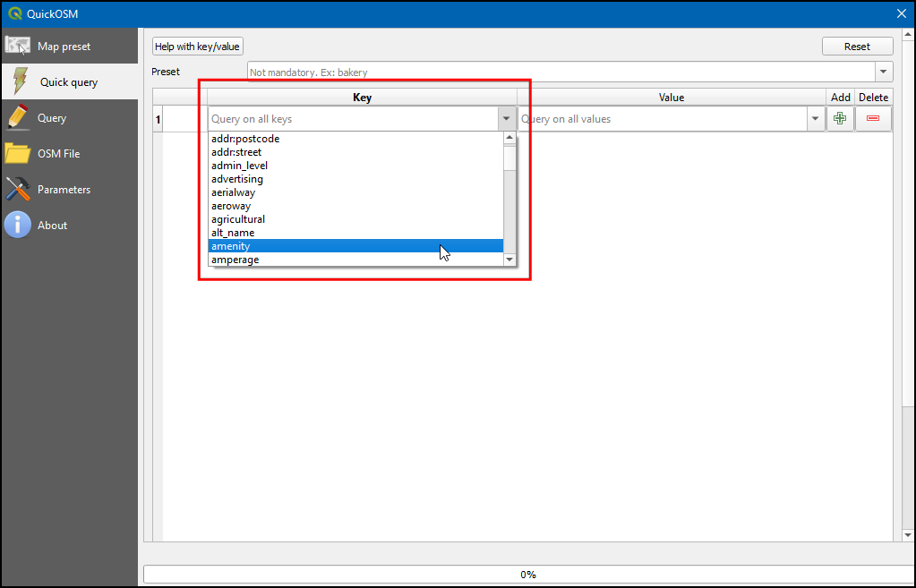Collapse the Key dropdown arrow
Screen dimensions: 916x588
(507, 118)
